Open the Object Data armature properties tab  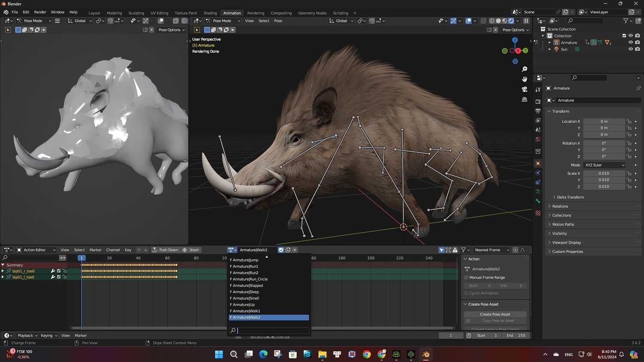click(x=538, y=192)
